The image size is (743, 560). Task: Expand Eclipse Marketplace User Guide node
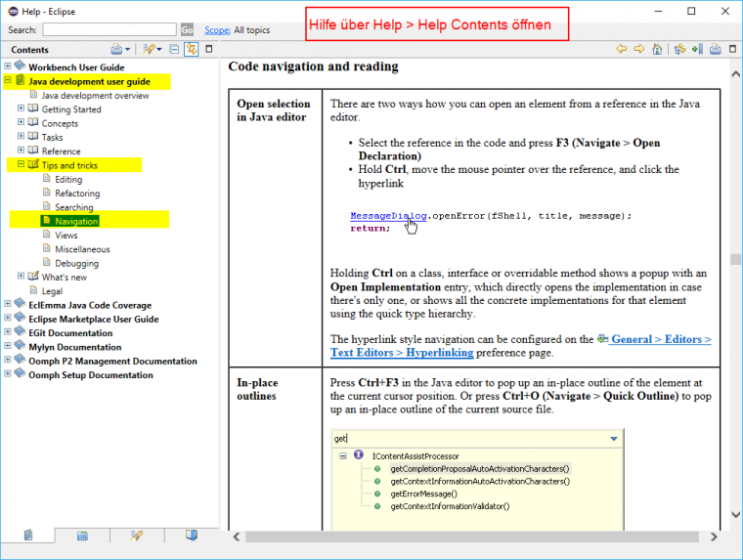[8, 318]
